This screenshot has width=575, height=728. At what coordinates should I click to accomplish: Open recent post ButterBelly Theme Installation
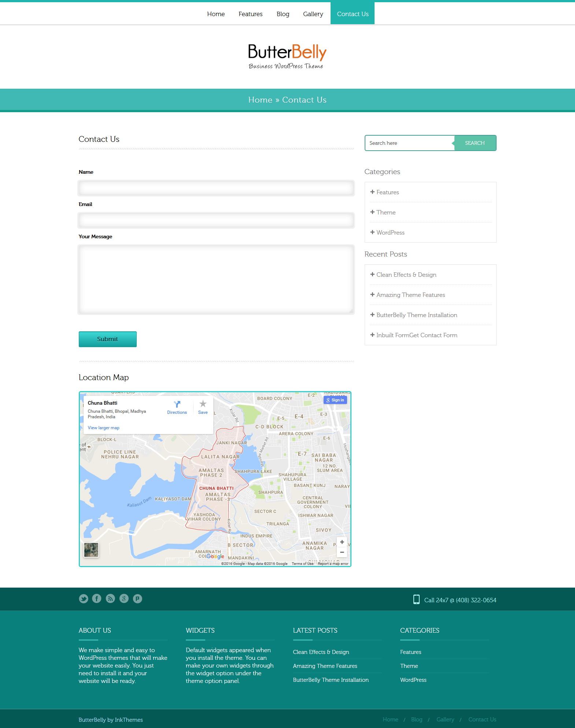click(417, 315)
